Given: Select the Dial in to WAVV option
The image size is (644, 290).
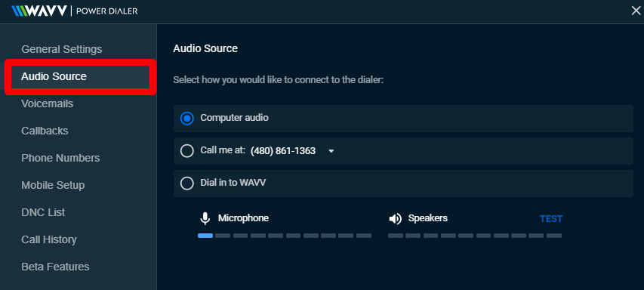Looking at the screenshot, I should click(187, 184).
